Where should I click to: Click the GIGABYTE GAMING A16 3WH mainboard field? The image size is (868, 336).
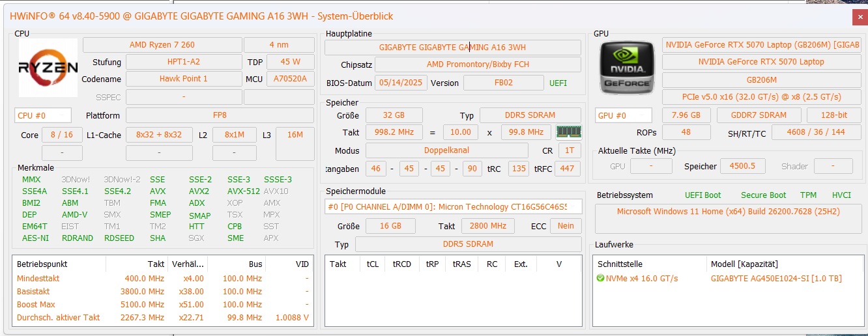pos(453,48)
